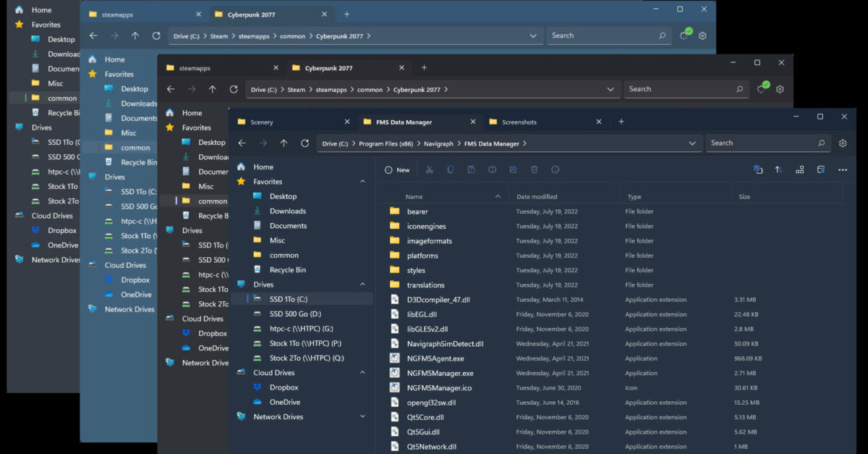The height and width of the screenshot is (454, 868).
Task: Collapse the Drives section in the sidebar
Action: (x=362, y=284)
